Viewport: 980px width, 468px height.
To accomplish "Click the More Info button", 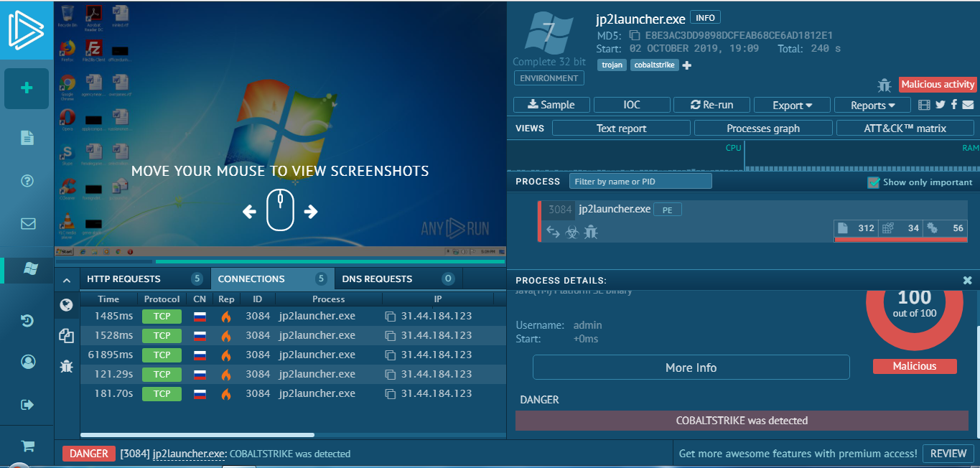I will tap(691, 368).
